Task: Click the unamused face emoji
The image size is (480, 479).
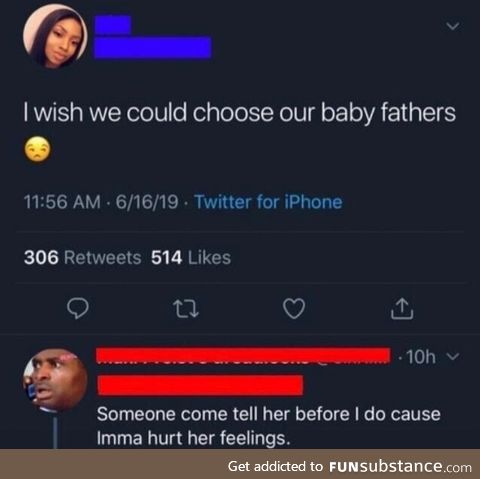Action: [37, 149]
